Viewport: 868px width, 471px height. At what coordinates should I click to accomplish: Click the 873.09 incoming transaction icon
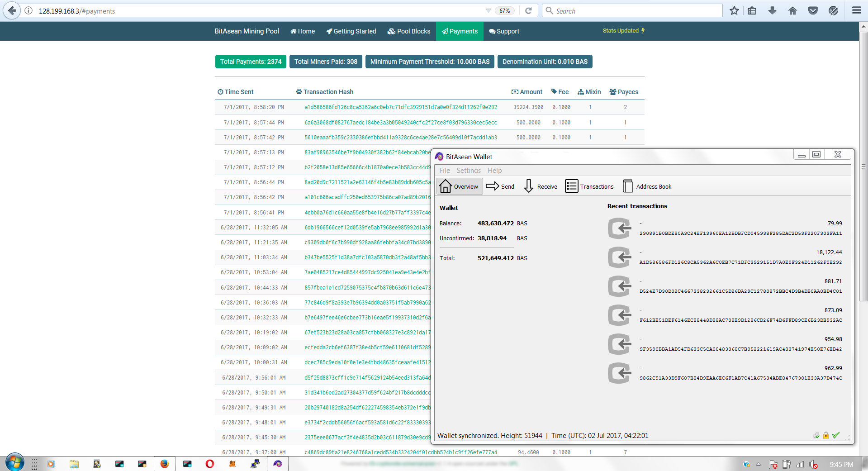click(x=620, y=315)
